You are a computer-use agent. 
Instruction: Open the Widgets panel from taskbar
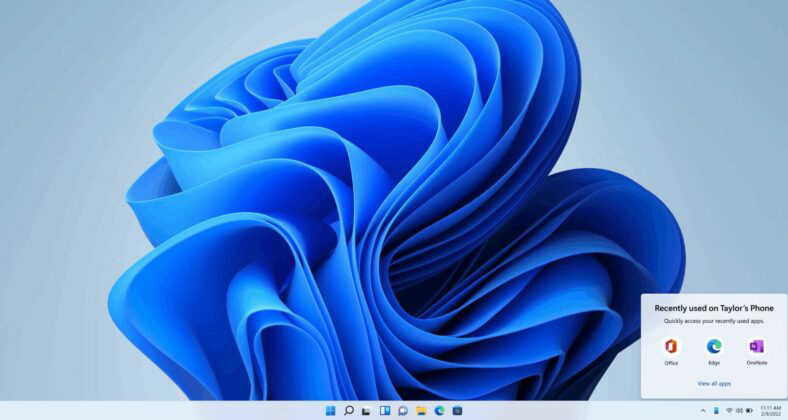point(384,410)
